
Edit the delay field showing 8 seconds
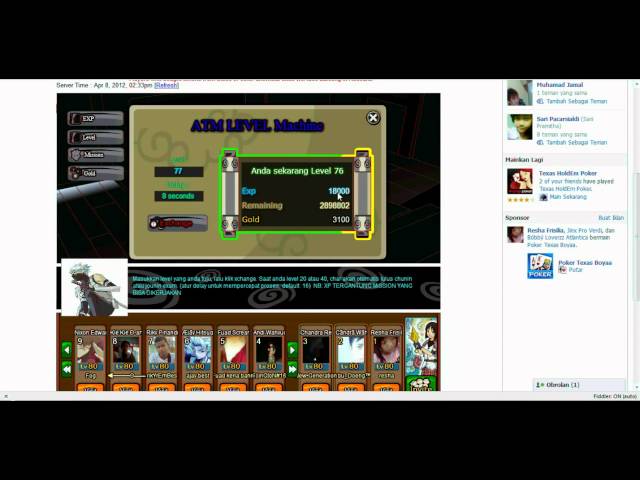(179, 196)
